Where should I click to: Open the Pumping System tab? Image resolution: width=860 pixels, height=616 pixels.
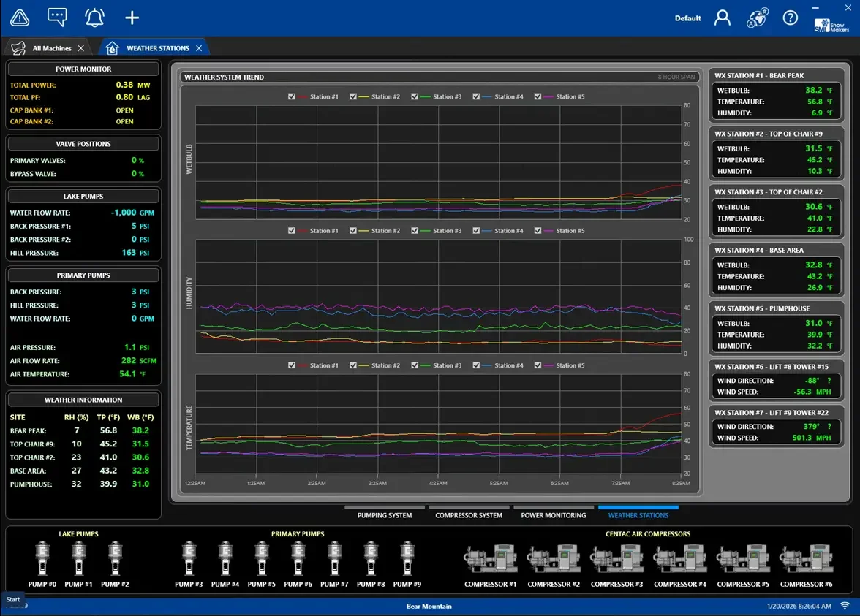384,515
